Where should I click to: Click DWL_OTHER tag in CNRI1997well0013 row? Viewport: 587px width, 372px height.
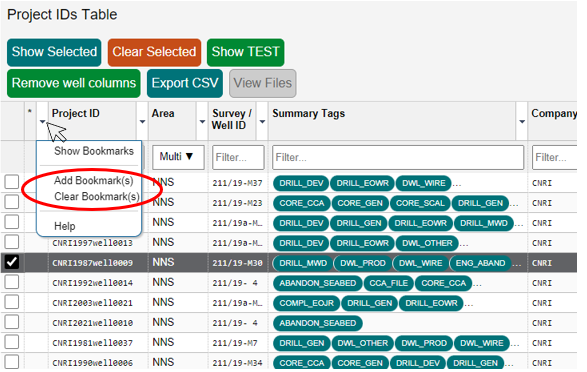click(427, 243)
